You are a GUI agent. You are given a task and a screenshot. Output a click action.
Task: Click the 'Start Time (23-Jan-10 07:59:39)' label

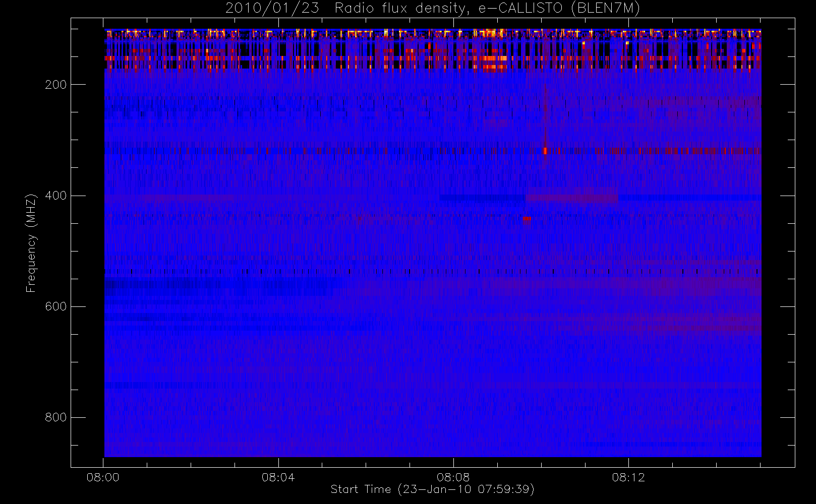coord(432,489)
